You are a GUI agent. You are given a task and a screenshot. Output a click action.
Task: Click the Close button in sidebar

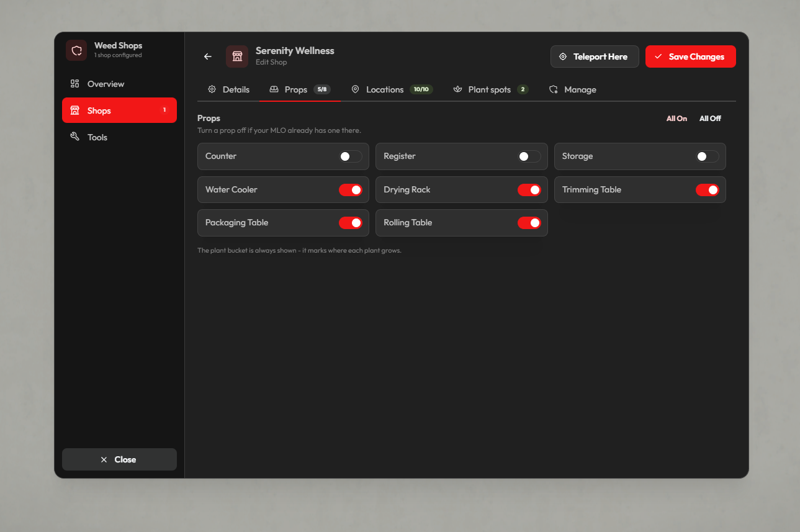click(x=119, y=459)
